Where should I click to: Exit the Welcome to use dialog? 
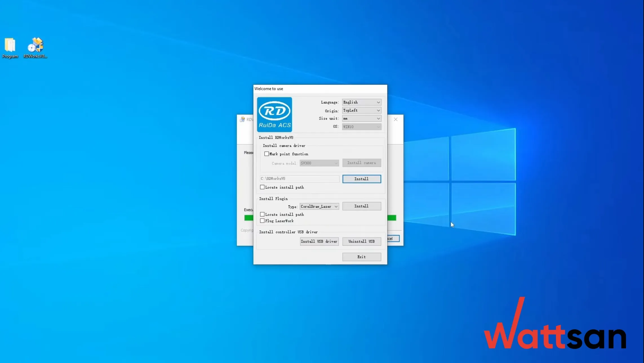point(362,257)
